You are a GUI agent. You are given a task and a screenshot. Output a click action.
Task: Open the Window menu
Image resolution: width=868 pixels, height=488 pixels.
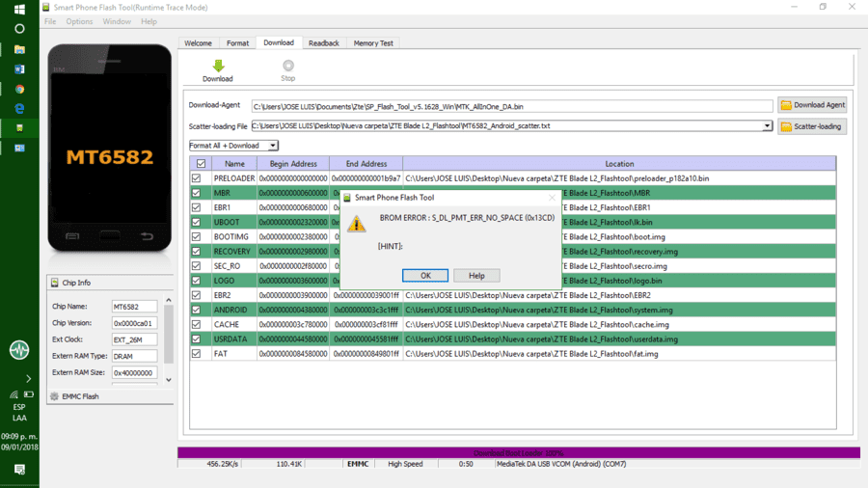tap(117, 21)
